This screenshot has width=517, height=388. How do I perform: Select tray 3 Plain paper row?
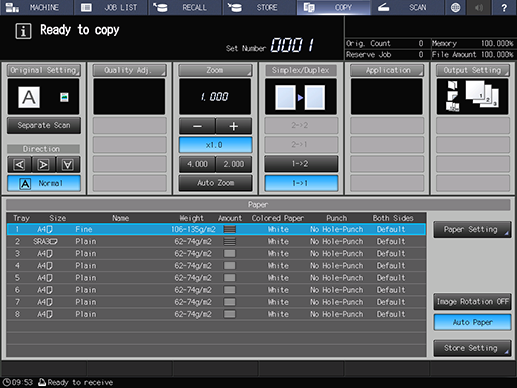click(216, 254)
